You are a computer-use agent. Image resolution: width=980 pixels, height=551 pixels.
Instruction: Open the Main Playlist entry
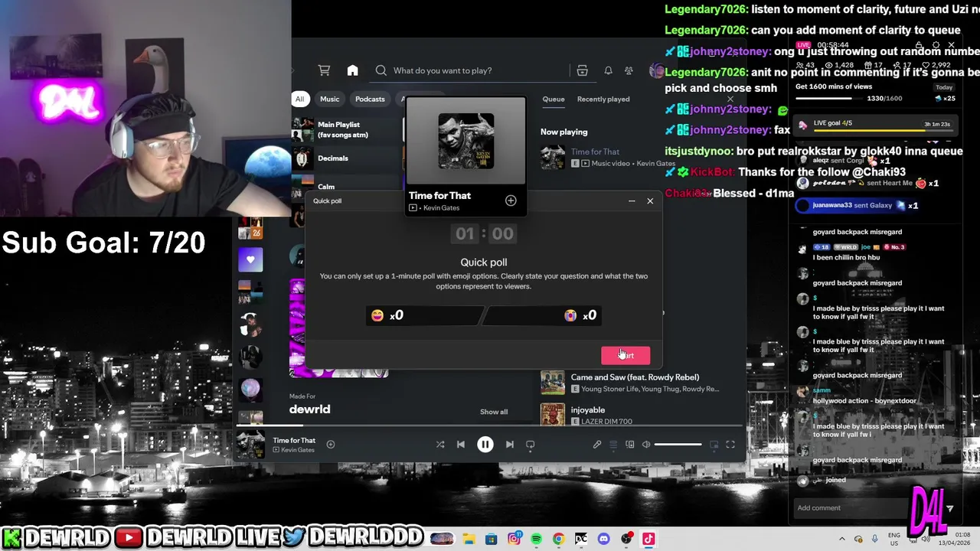click(346, 129)
